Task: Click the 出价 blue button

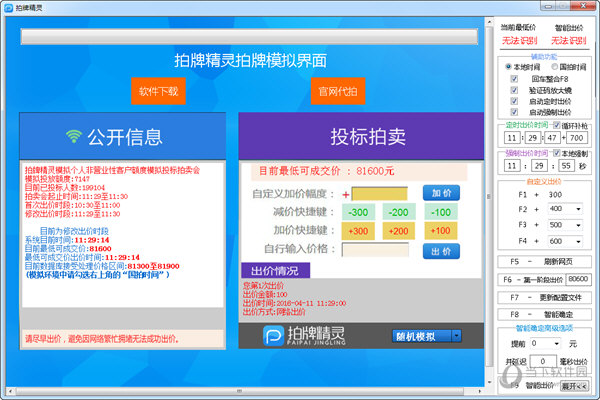Action: coord(441,251)
